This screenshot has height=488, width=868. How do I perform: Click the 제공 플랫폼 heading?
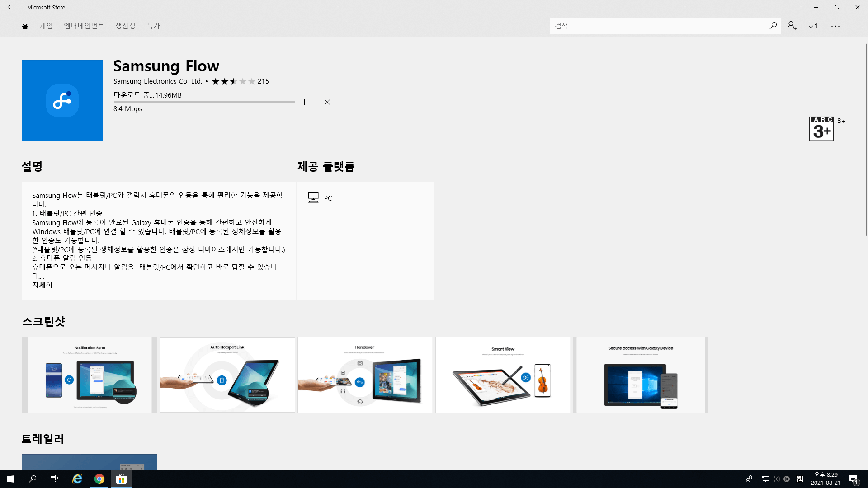pyautogui.click(x=326, y=166)
